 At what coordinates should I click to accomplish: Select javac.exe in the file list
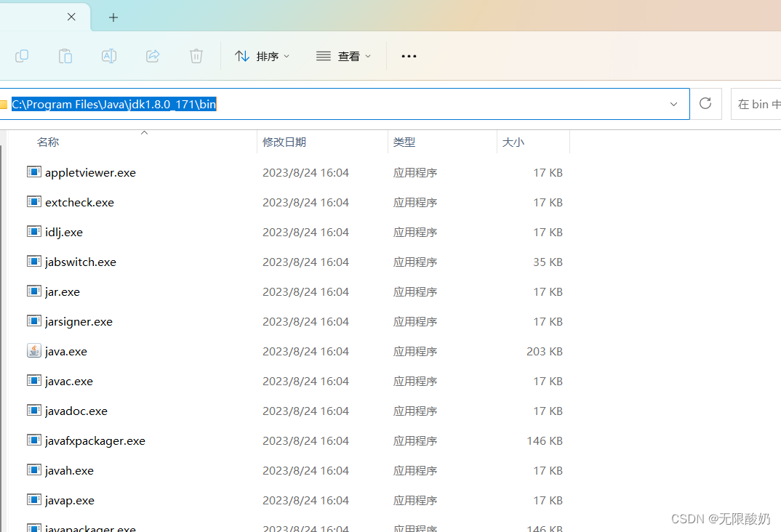coord(69,381)
